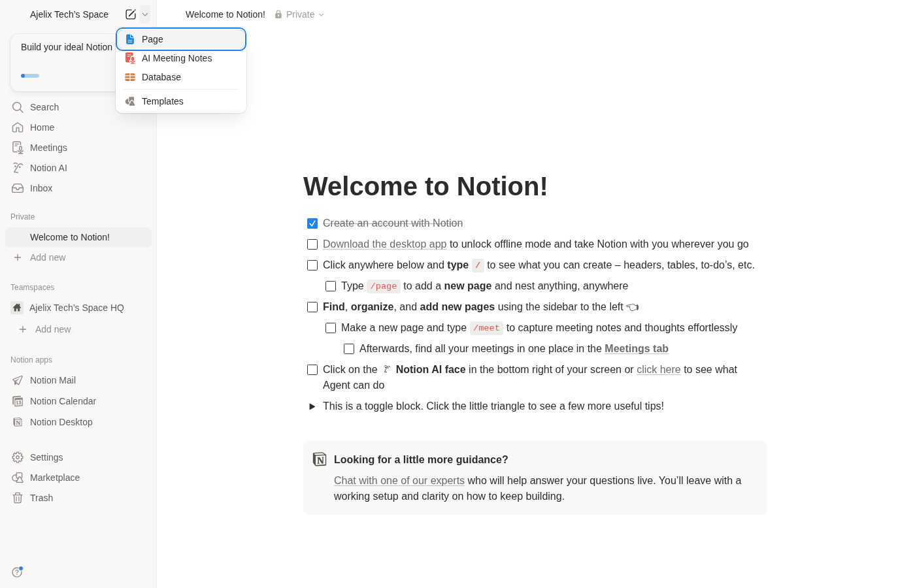Click the setup progress bar in the build card
Image resolution: width=915 pixels, height=588 pixels.
30,76
